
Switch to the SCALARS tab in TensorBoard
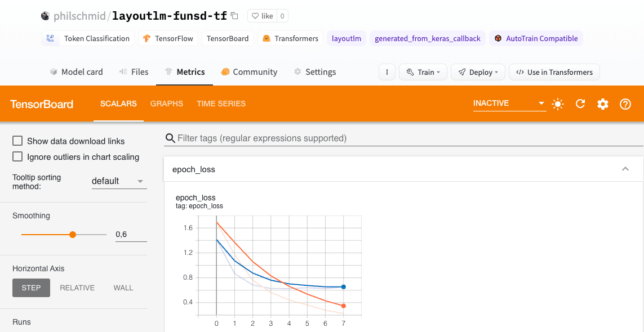point(118,104)
